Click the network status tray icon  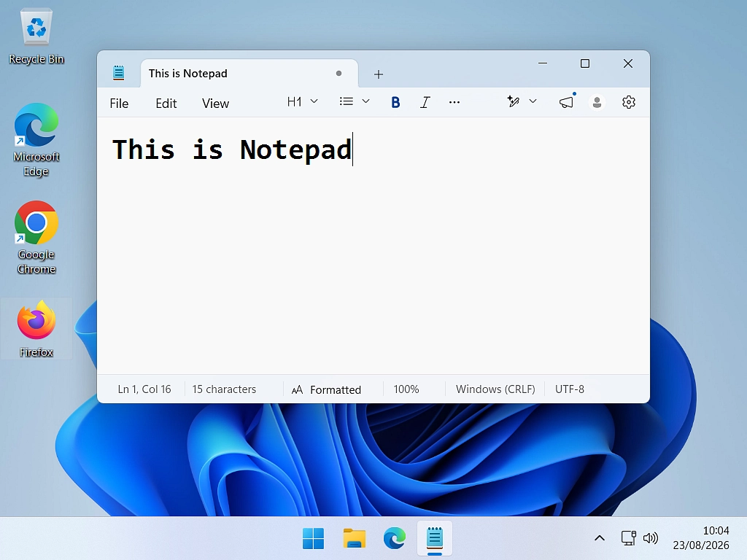click(x=628, y=538)
